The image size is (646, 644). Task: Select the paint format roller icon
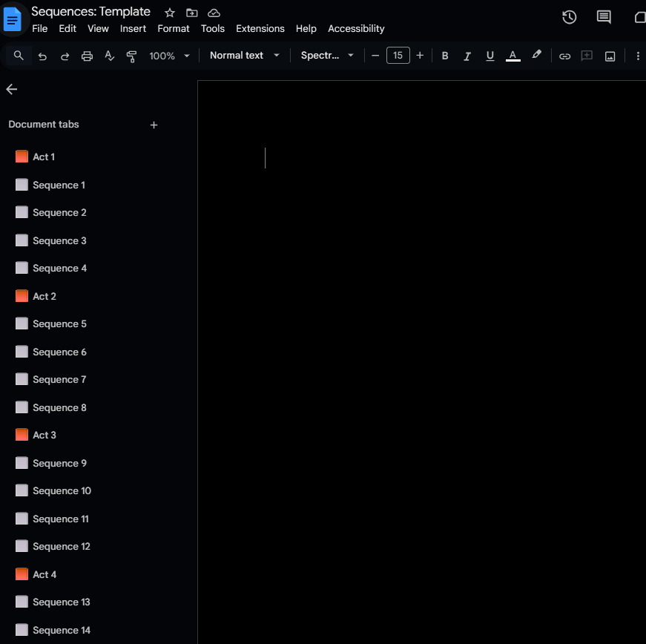pyautogui.click(x=131, y=56)
